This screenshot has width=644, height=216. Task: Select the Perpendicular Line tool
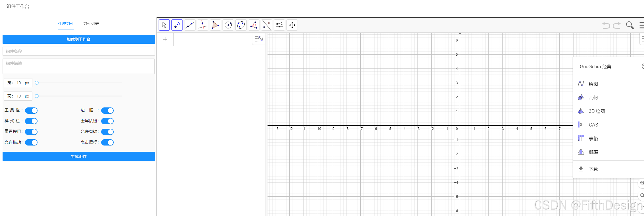click(203, 25)
